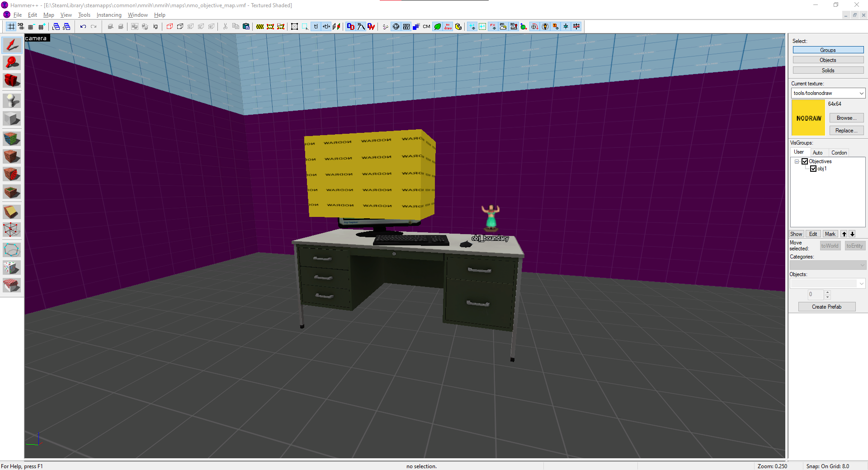Open the Tools menu
The image size is (868, 470).
[84, 15]
